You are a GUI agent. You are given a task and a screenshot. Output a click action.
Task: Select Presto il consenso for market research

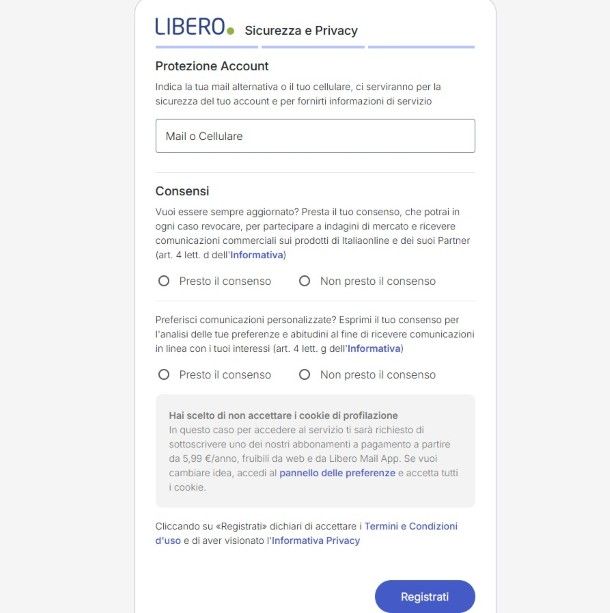(x=164, y=281)
